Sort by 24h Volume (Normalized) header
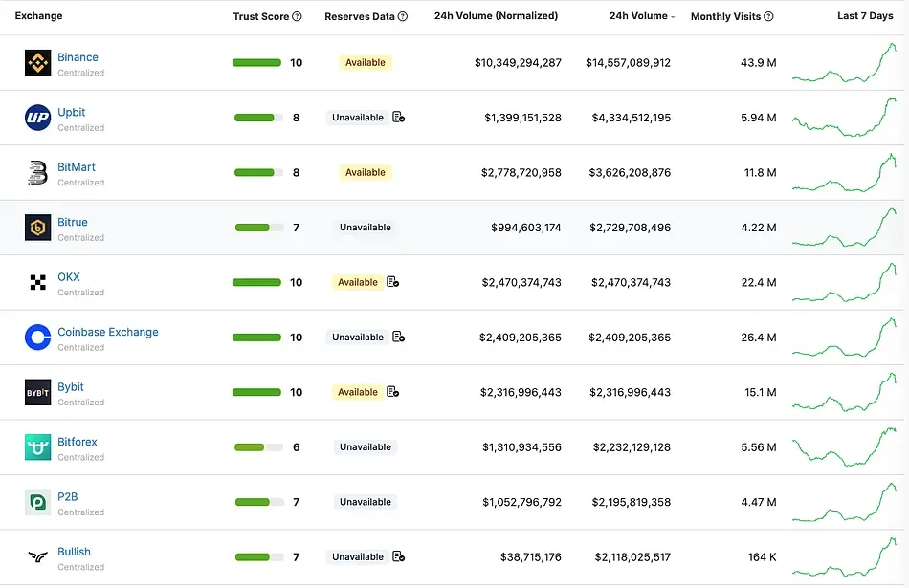909x588 pixels. pyautogui.click(x=496, y=16)
